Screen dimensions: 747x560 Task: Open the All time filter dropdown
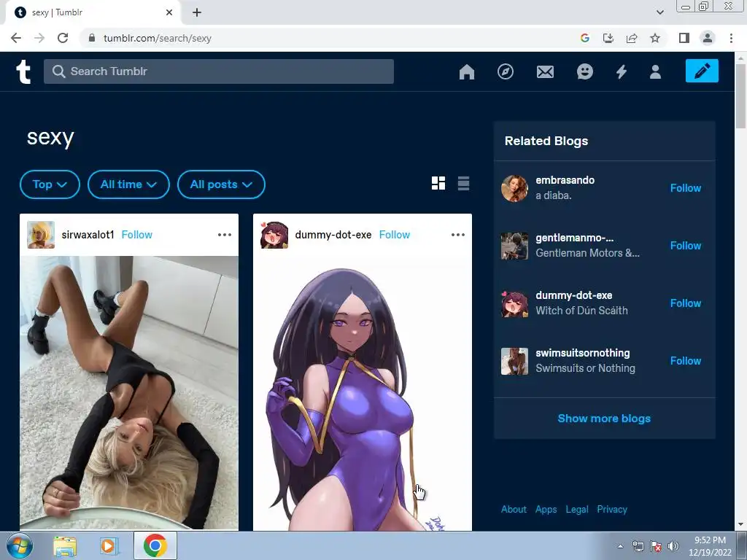pos(128,184)
